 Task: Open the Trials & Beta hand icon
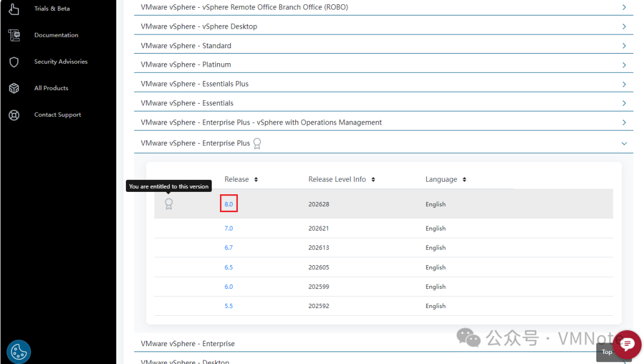14,8
